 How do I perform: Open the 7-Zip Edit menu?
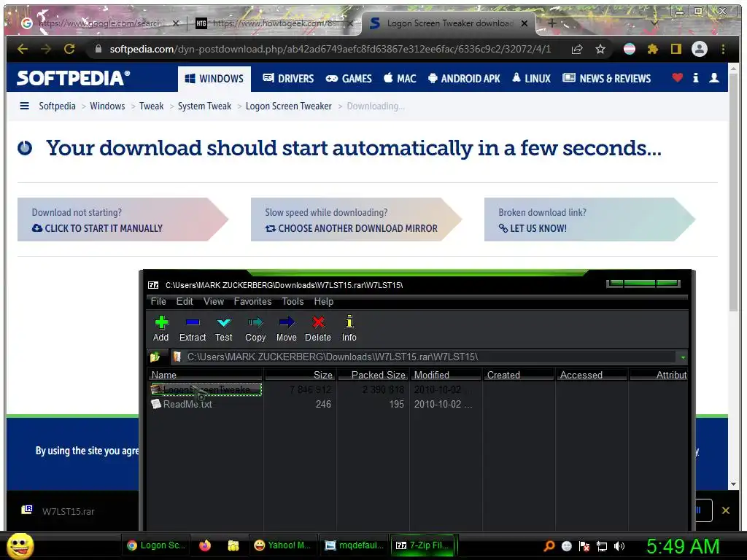click(x=185, y=301)
